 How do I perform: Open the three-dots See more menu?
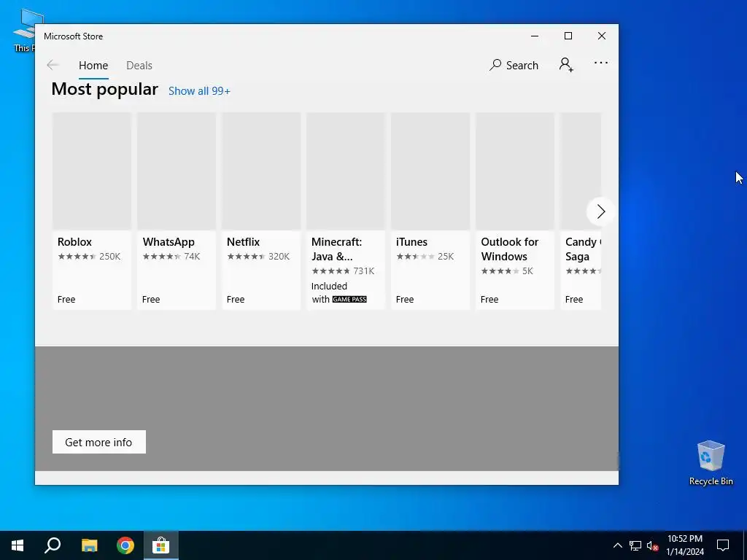(x=601, y=63)
